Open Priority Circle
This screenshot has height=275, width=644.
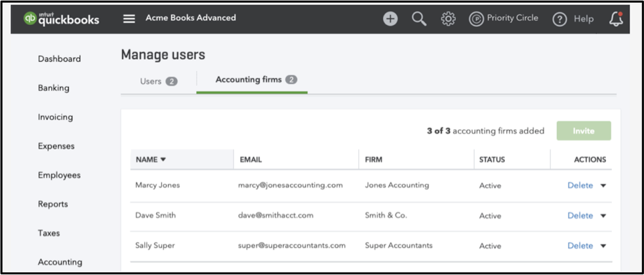pos(504,18)
